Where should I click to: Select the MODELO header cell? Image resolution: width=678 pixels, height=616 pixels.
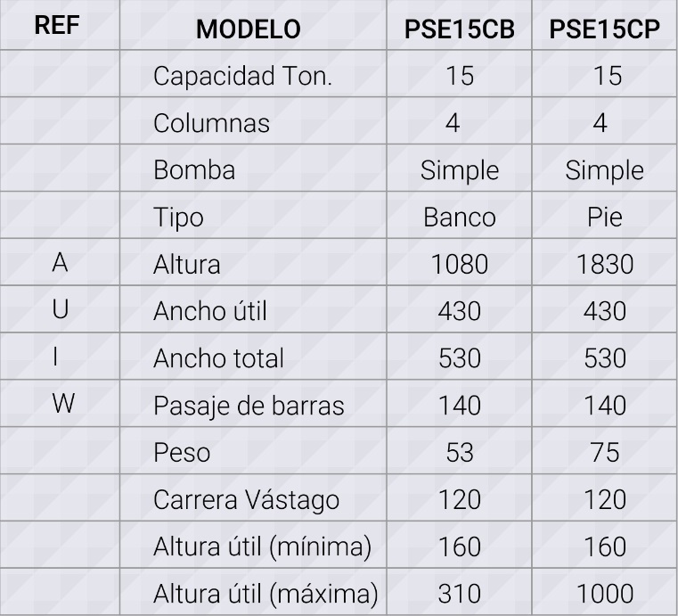tap(249, 29)
